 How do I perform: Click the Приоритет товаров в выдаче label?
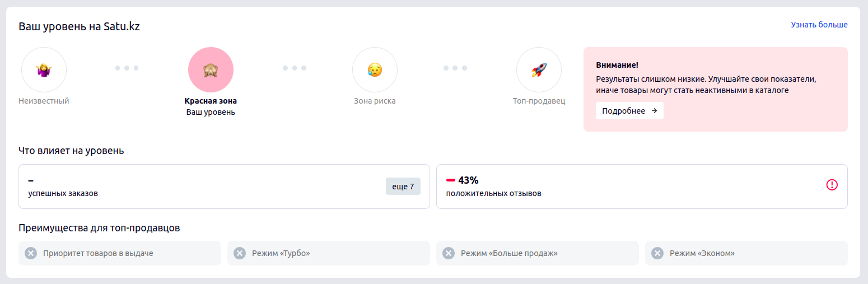98,253
